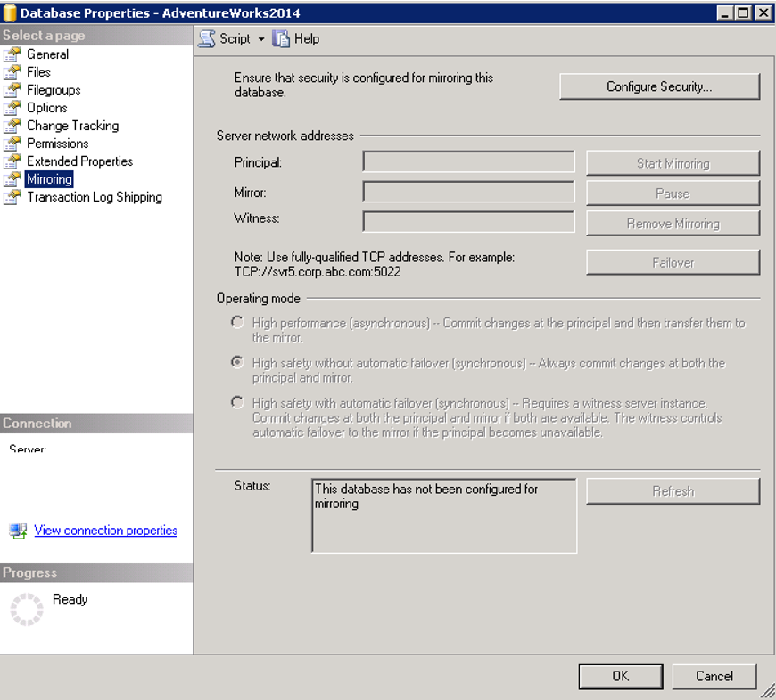Viewport: 776px width, 700px height.
Task: View the Extended Properties page
Action: point(79,161)
